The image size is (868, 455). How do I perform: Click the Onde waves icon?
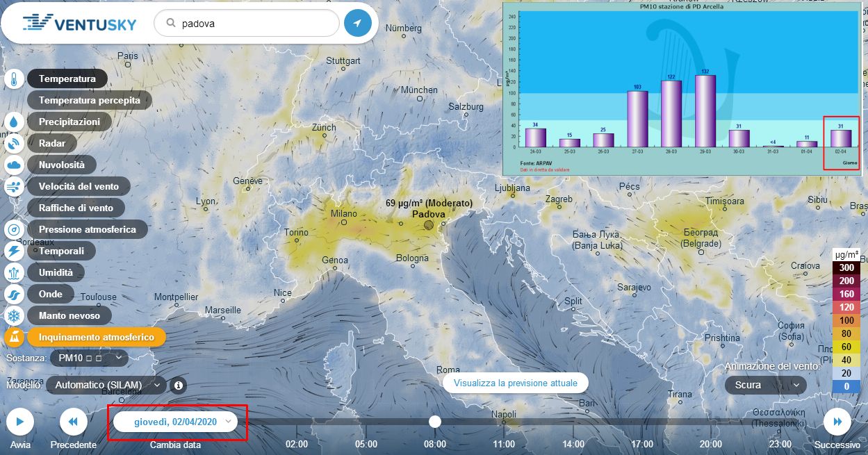pyautogui.click(x=14, y=295)
